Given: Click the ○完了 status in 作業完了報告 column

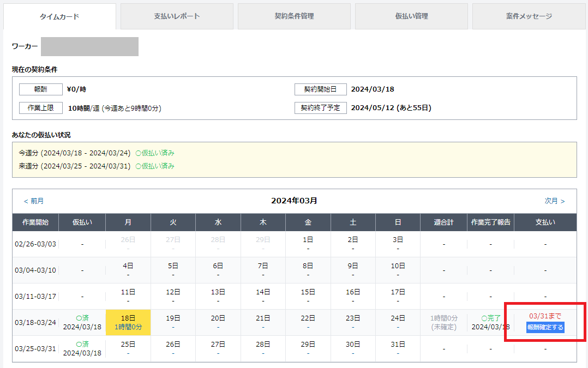Looking at the screenshot, I should coord(490,318).
